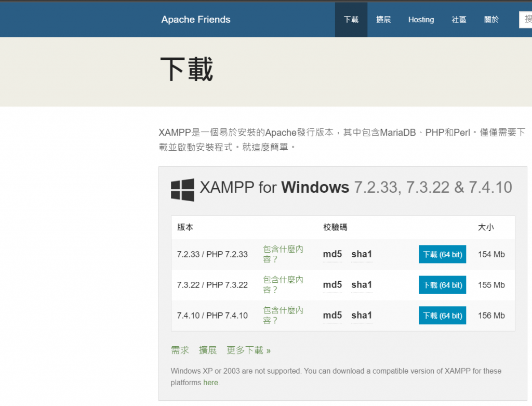
Task: Open the 擴展 link below the table
Action: point(208,350)
